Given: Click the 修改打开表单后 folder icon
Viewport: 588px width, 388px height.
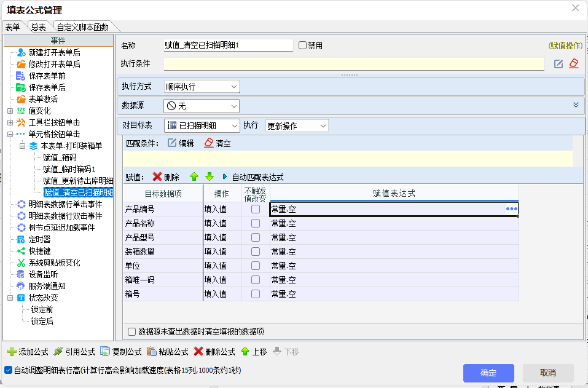Looking at the screenshot, I should [22, 64].
